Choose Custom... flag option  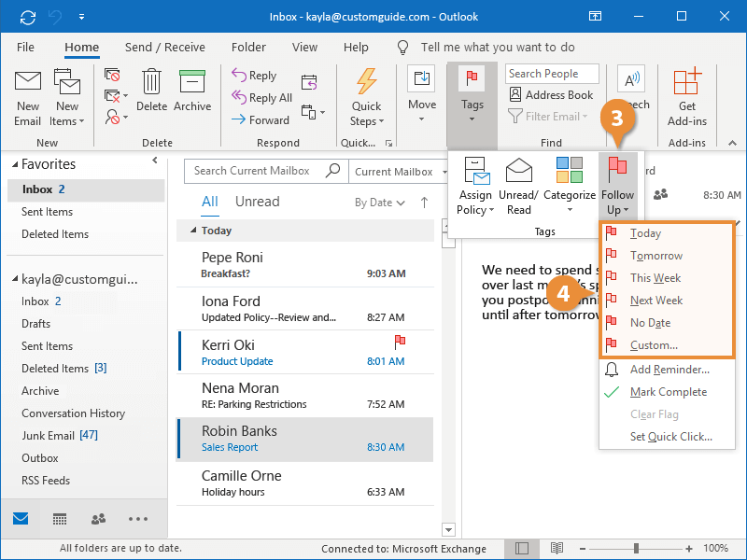667,345
